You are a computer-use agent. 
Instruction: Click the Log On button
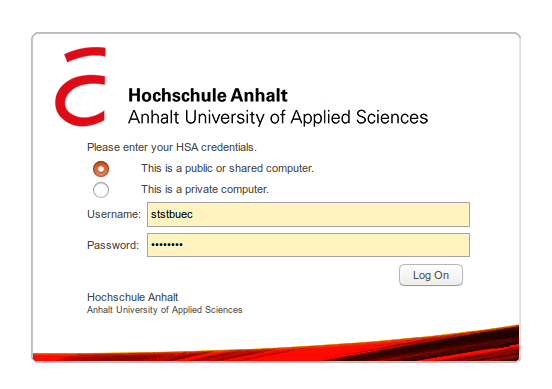pos(431,275)
